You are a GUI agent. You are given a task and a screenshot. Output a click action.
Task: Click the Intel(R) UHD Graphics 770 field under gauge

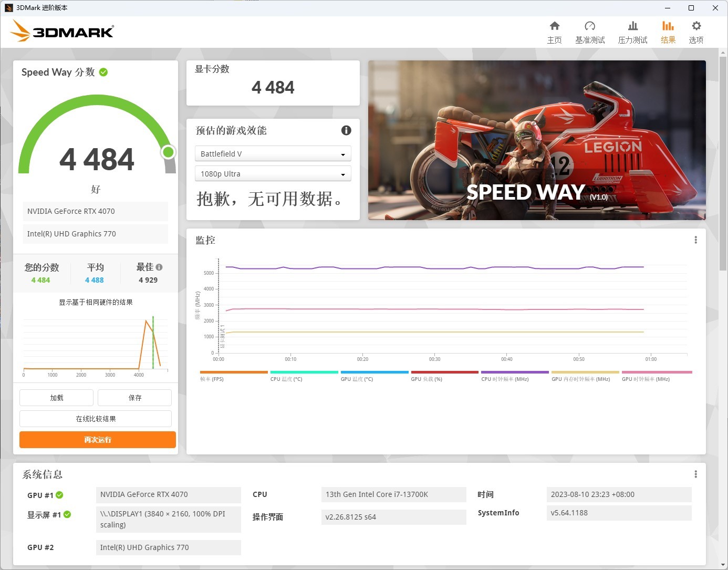pos(96,234)
